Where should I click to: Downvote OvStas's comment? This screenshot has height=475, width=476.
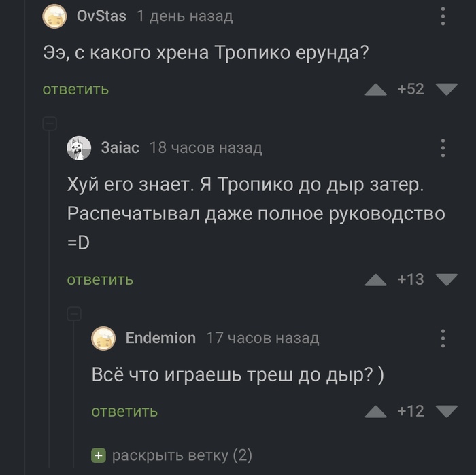pyautogui.click(x=446, y=90)
